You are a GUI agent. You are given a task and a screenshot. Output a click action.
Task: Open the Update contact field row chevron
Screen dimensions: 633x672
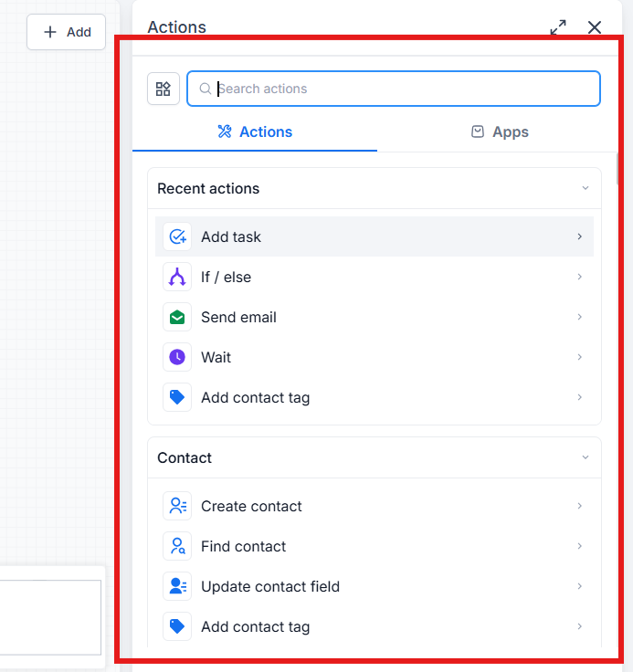click(x=579, y=586)
